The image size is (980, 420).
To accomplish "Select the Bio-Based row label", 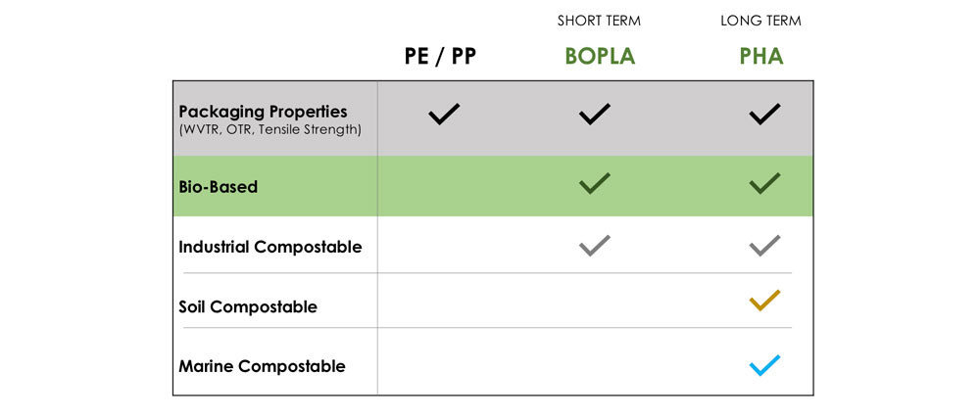I will 218,186.
